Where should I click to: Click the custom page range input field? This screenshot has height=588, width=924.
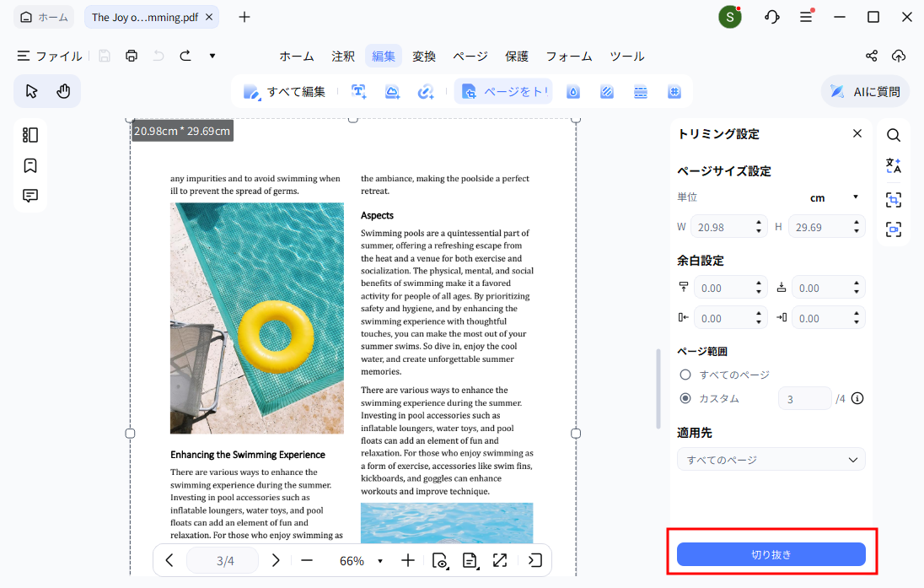pyautogui.click(x=803, y=398)
